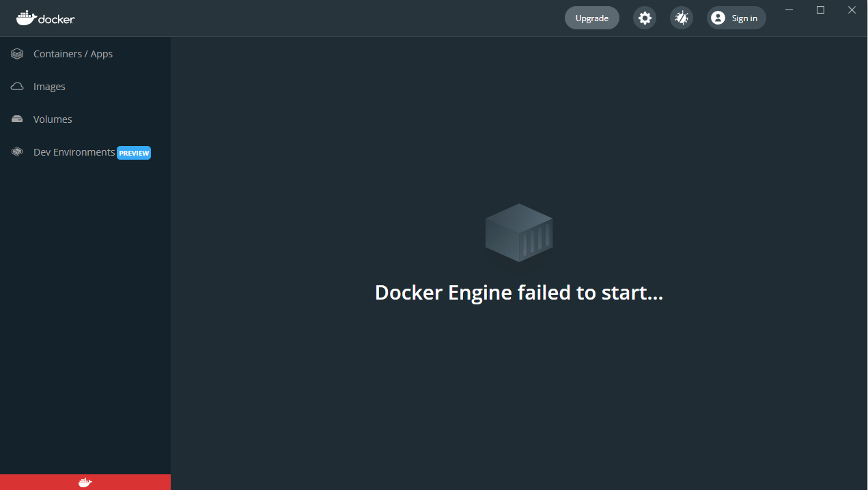The height and width of the screenshot is (490, 868).
Task: Maximize the Docker Desktop window
Action: coord(821,10)
